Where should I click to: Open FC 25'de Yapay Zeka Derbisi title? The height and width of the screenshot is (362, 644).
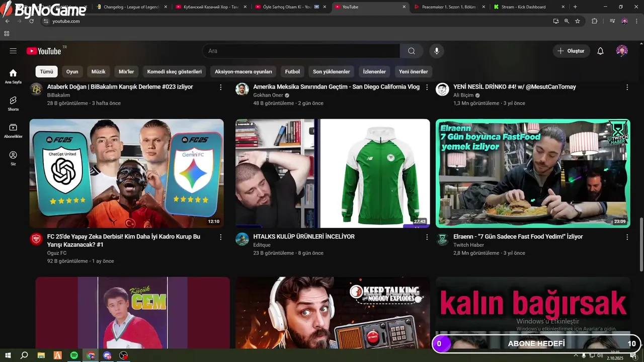click(x=124, y=240)
